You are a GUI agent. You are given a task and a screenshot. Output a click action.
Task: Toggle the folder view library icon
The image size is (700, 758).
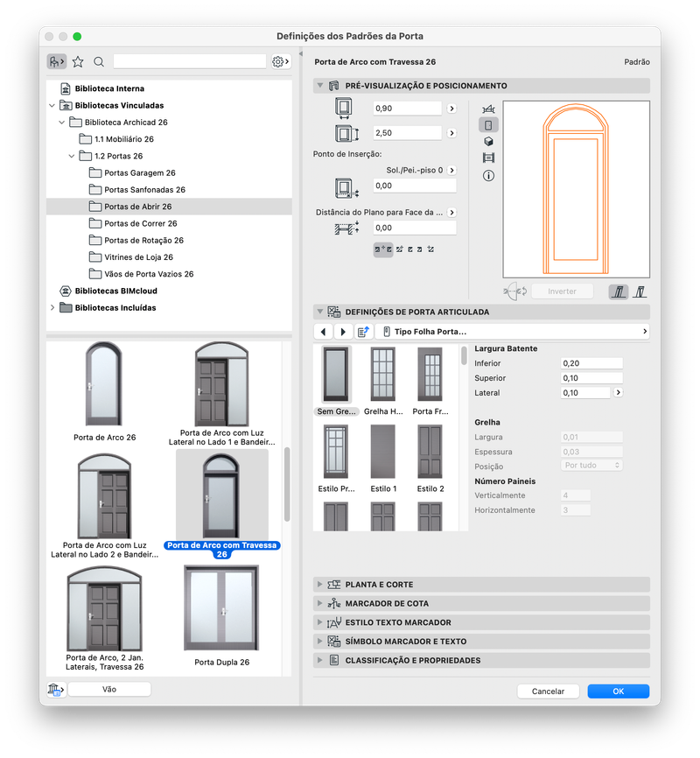57,62
